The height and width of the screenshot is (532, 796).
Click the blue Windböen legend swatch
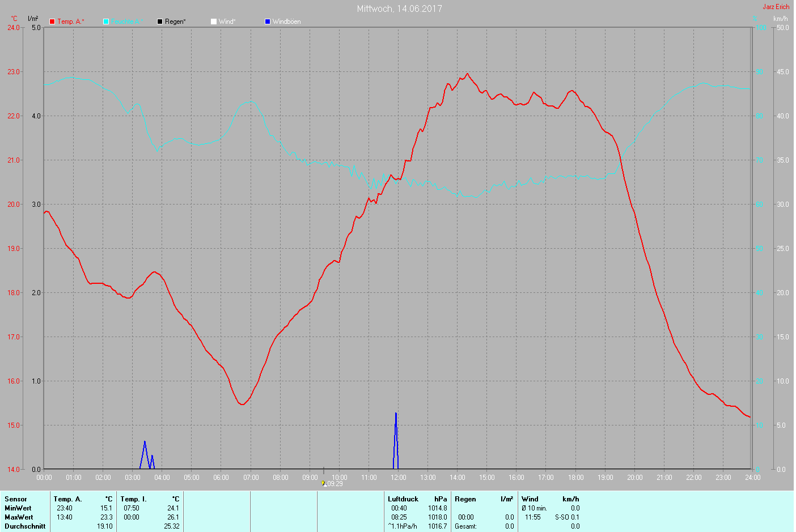click(x=268, y=22)
